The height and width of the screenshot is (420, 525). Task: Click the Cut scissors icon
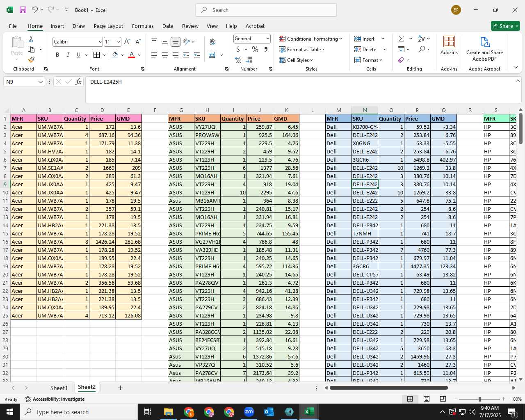coord(31,39)
